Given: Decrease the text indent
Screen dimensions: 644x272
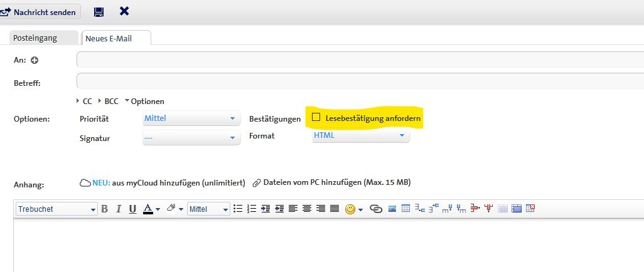Looking at the screenshot, I should 279,209.
